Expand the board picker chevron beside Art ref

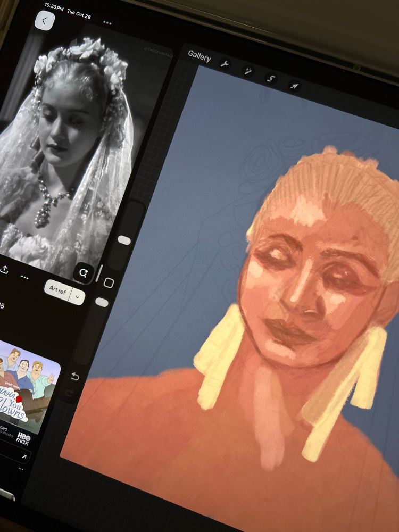tap(77, 297)
